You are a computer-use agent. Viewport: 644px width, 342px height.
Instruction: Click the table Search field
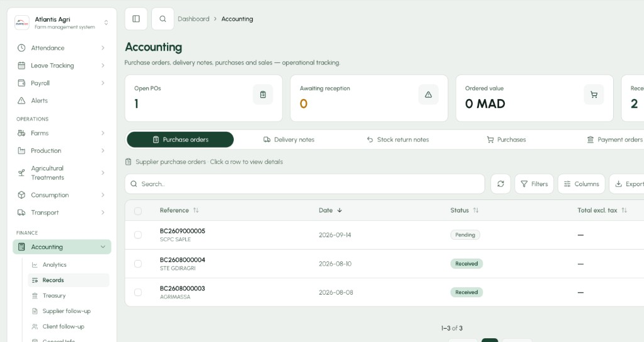click(305, 184)
